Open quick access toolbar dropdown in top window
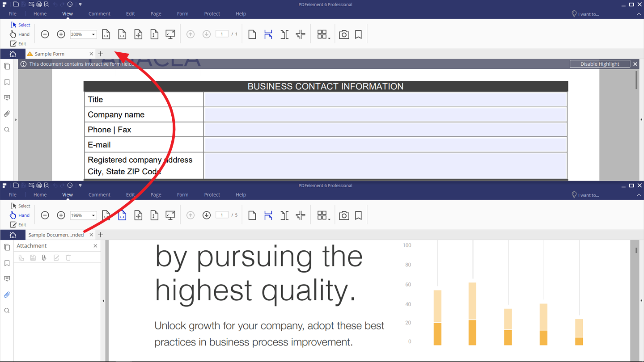 pos(80,4)
